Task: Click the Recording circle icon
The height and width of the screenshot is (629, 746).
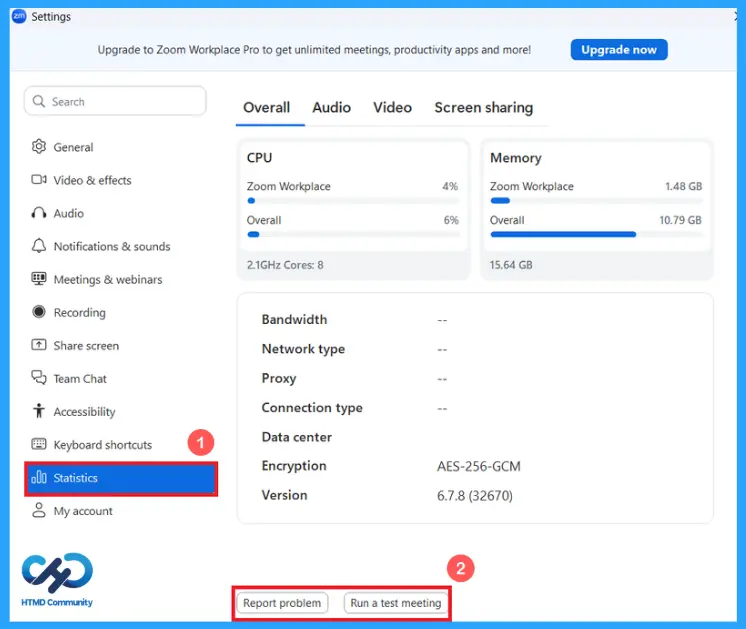Action: pyautogui.click(x=39, y=312)
